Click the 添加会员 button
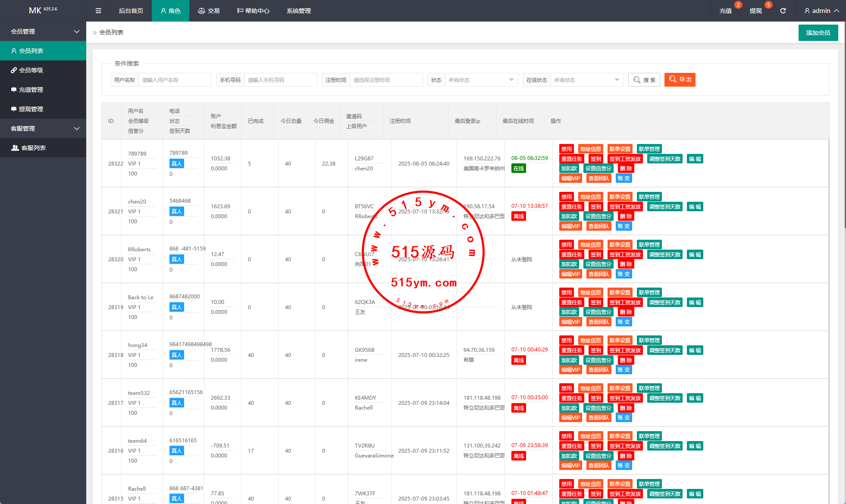Viewport: 846px width, 504px height. pos(818,33)
